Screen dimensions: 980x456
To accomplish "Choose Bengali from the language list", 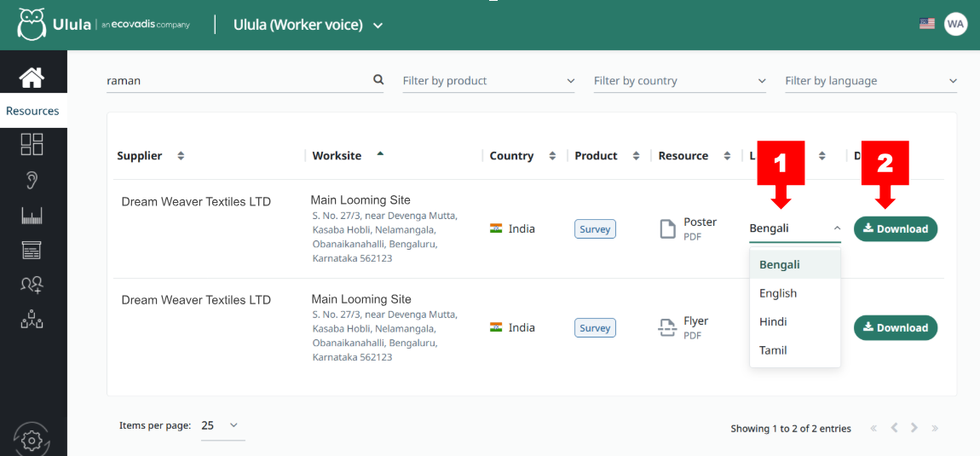I will (x=795, y=264).
